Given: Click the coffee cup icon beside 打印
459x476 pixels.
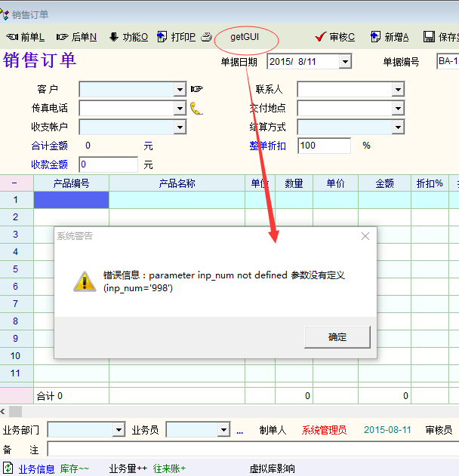Looking at the screenshot, I should [206, 37].
